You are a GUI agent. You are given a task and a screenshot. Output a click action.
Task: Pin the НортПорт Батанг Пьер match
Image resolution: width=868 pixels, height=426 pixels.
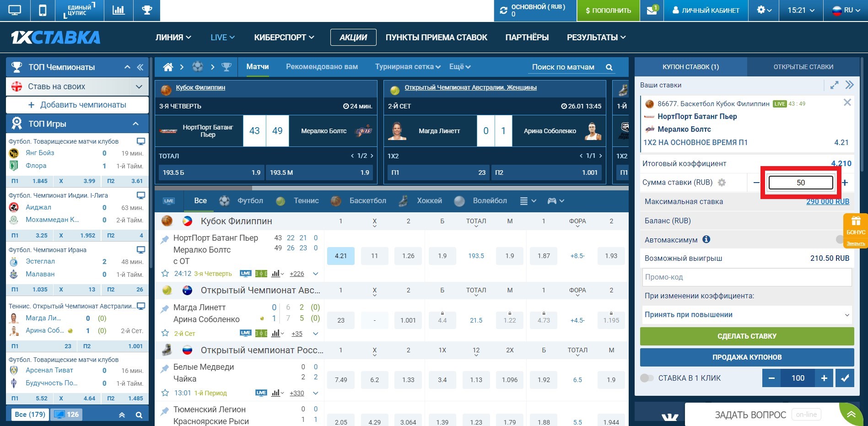click(164, 239)
